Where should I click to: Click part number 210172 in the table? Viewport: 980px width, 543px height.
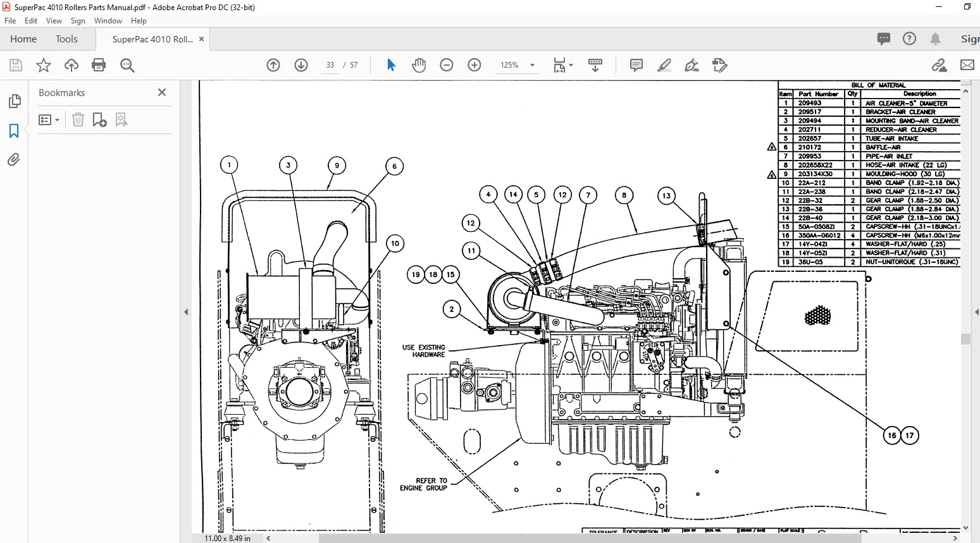pos(810,147)
